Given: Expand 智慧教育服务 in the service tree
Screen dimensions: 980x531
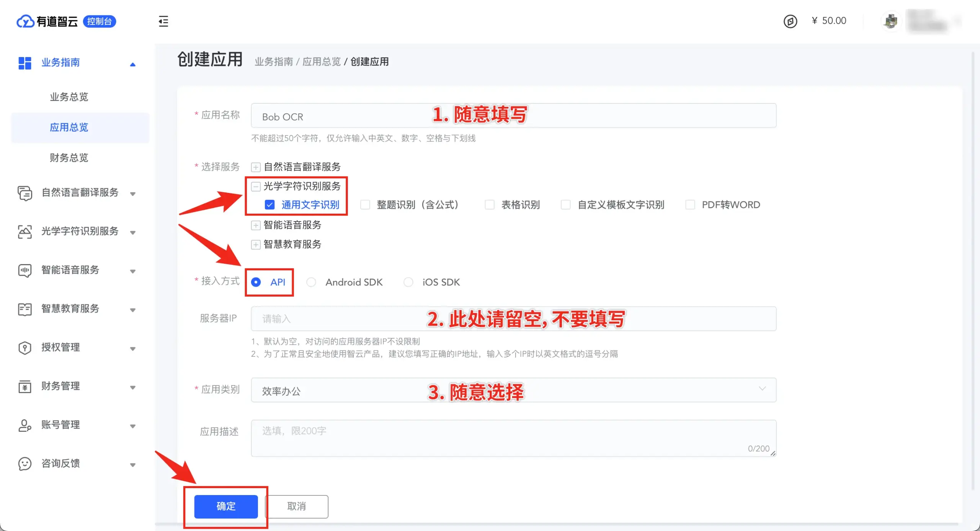Looking at the screenshot, I should [256, 245].
